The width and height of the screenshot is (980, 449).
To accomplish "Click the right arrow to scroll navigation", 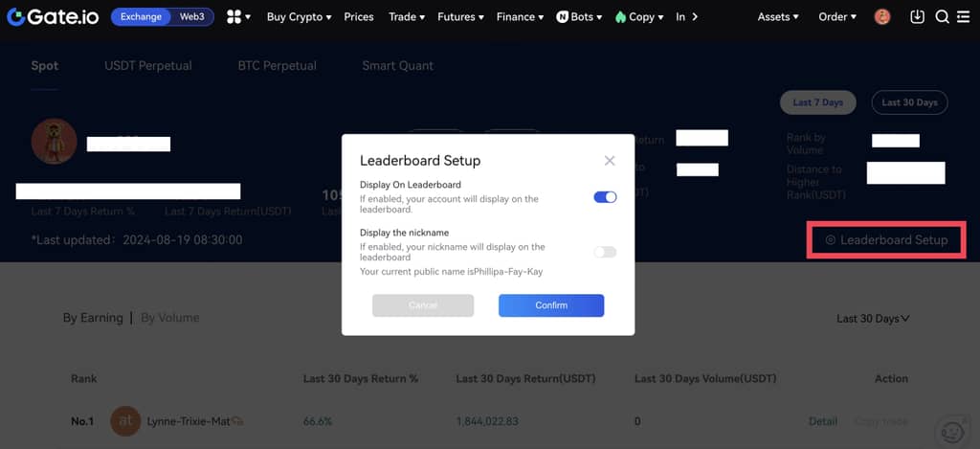I will pyautogui.click(x=694, y=16).
